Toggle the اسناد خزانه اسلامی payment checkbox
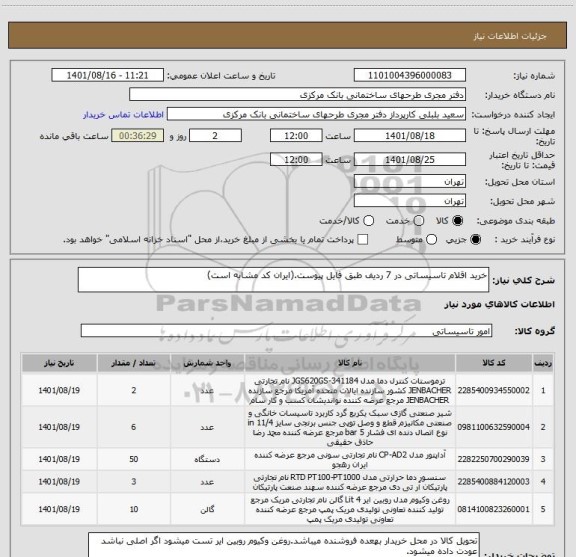This screenshot has width=576, height=557. coord(363,240)
